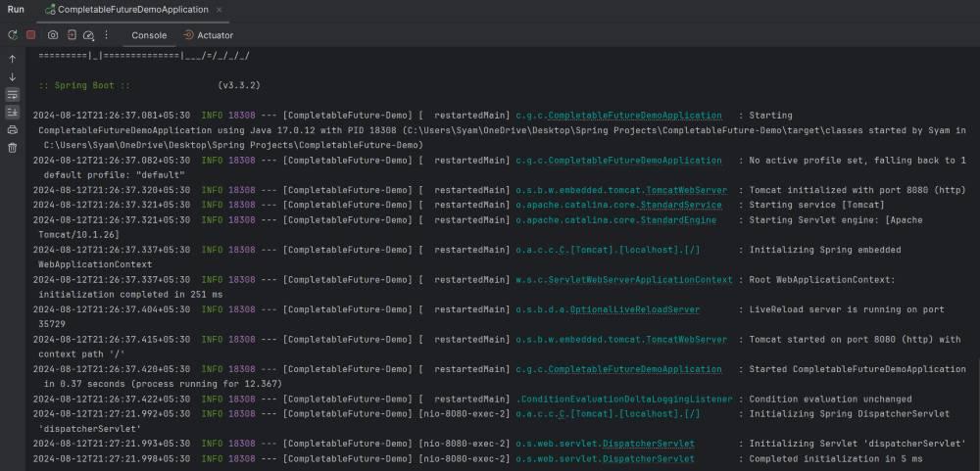Click ConditionEvaluationDeltaLoggingListener logger name

pyautogui.click(x=623, y=400)
